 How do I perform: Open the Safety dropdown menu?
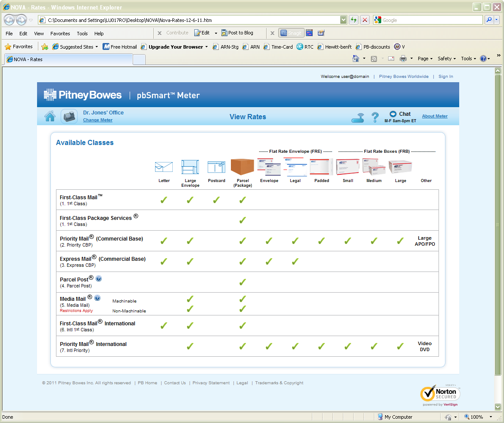pos(447,59)
